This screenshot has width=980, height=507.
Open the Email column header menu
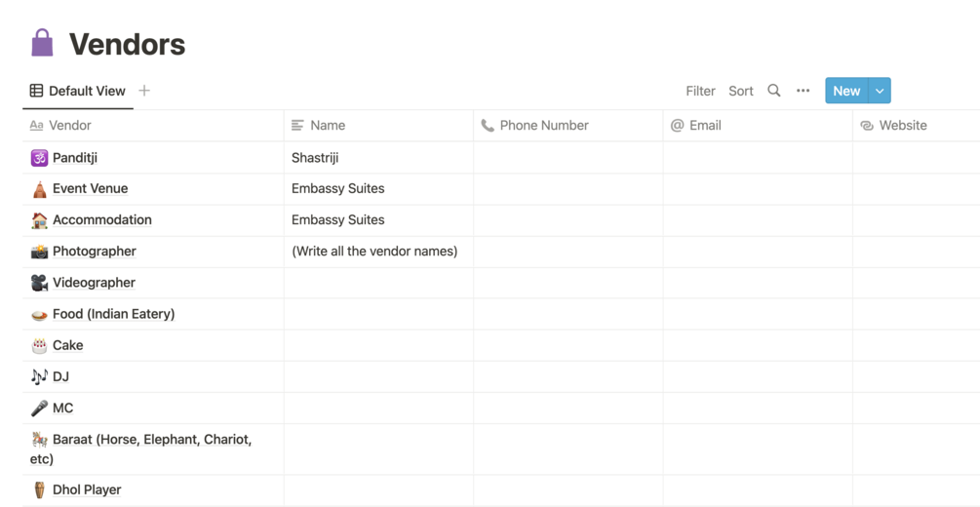(x=704, y=126)
